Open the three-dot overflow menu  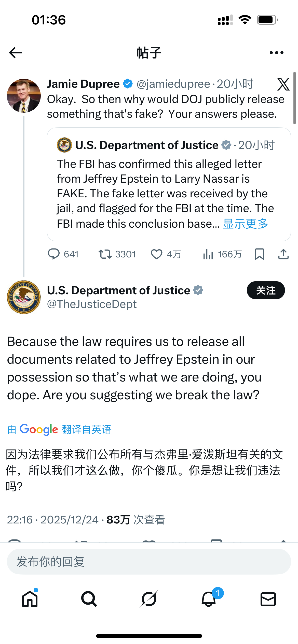click(x=277, y=52)
